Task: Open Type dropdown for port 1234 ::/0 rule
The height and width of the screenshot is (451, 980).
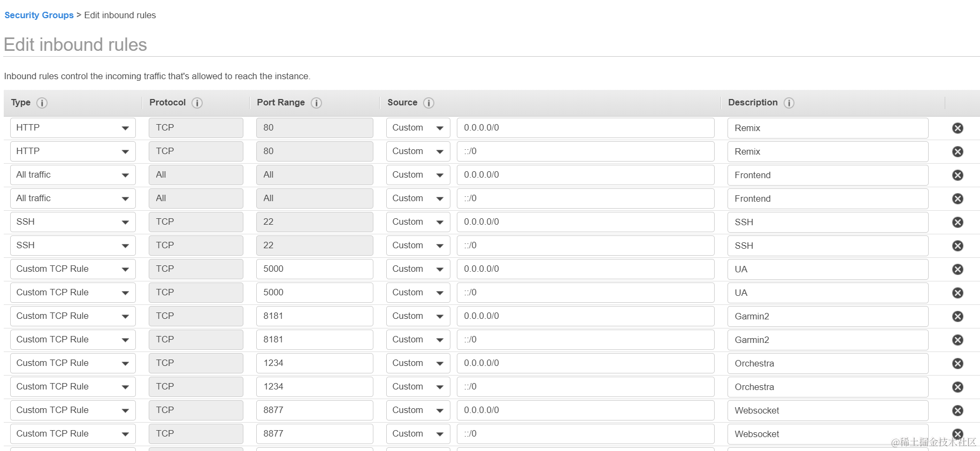Action: coord(73,387)
